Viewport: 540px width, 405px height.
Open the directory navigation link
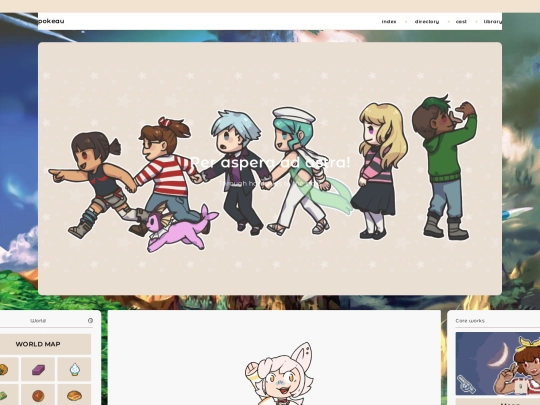pyautogui.click(x=427, y=21)
